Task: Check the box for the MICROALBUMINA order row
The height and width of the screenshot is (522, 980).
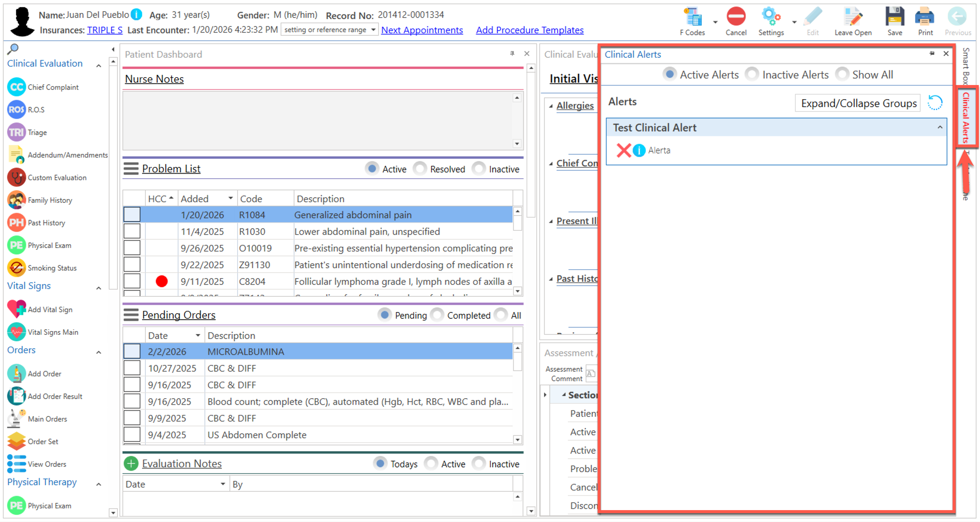Action: (132, 351)
